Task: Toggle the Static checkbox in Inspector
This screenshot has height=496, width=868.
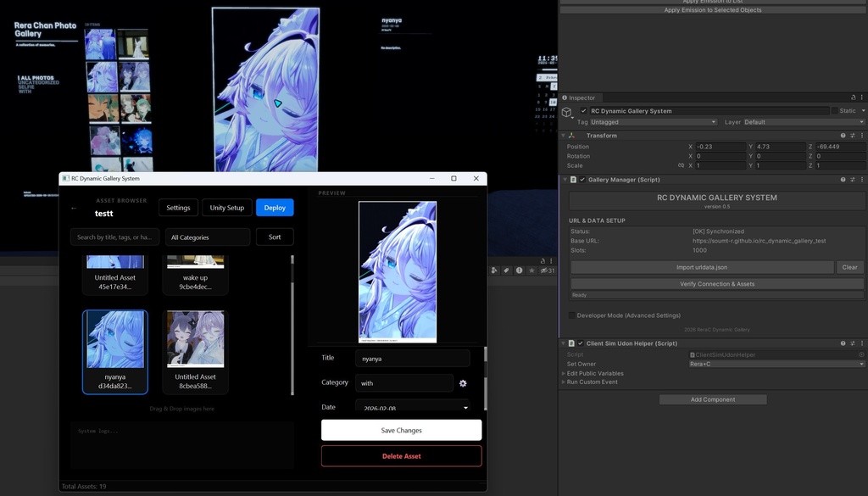Action: point(834,110)
